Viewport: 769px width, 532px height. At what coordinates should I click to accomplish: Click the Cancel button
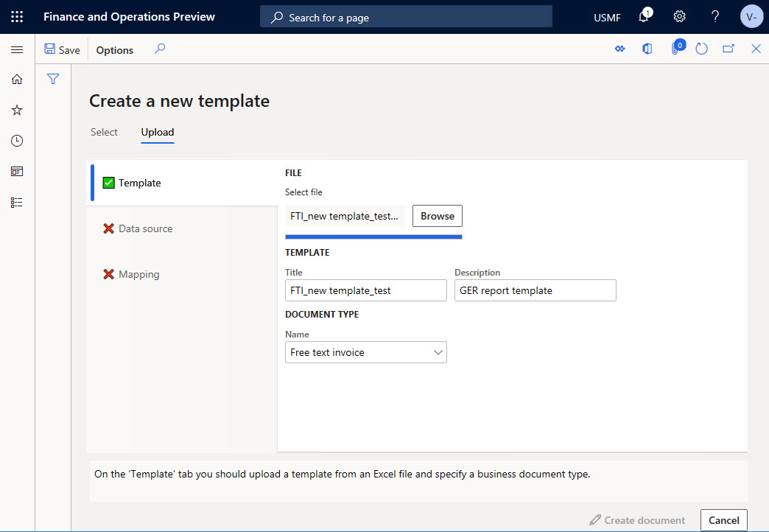point(724,520)
